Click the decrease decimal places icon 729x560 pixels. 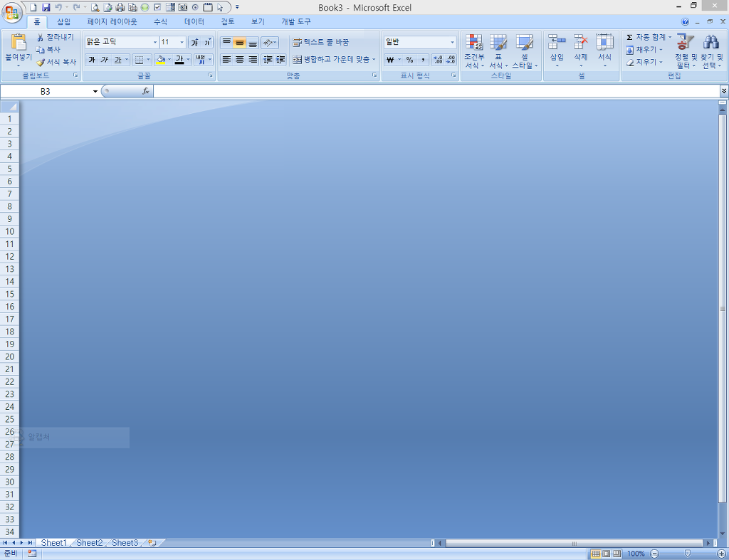[x=451, y=60]
